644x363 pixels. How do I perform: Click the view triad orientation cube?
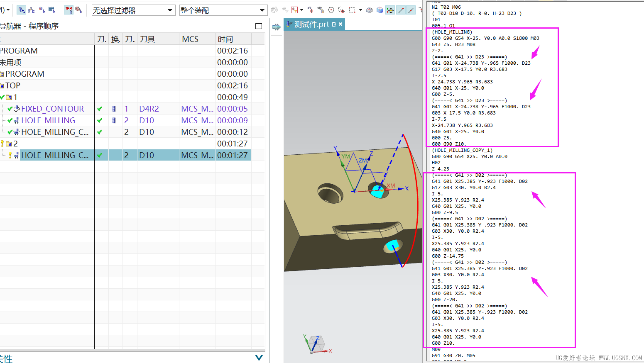(x=316, y=344)
